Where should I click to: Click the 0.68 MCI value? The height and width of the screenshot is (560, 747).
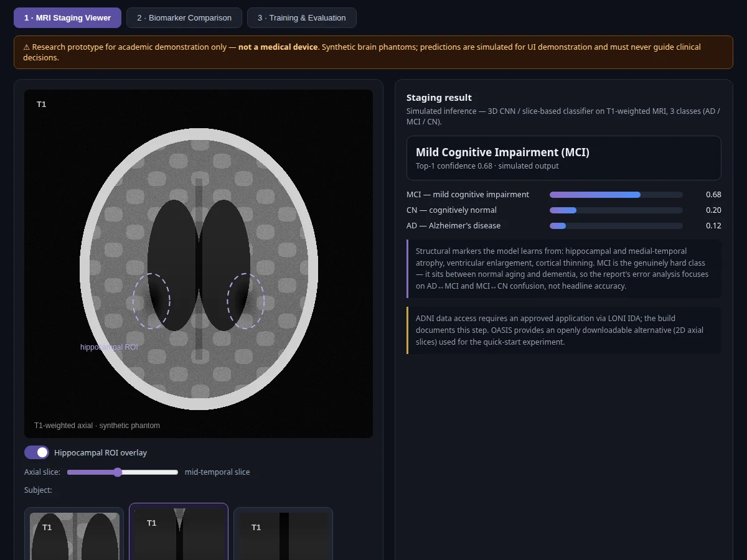713,195
